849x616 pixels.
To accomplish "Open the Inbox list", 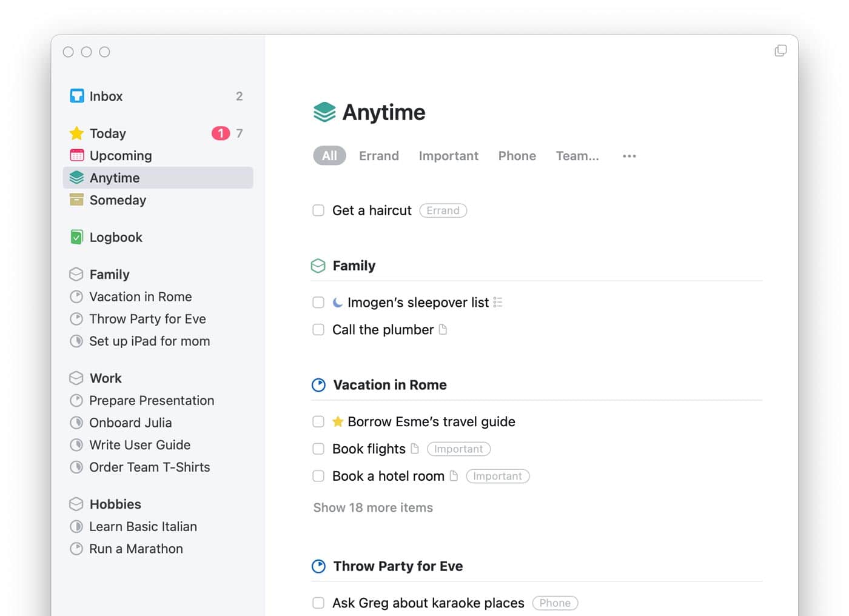I will [158, 96].
